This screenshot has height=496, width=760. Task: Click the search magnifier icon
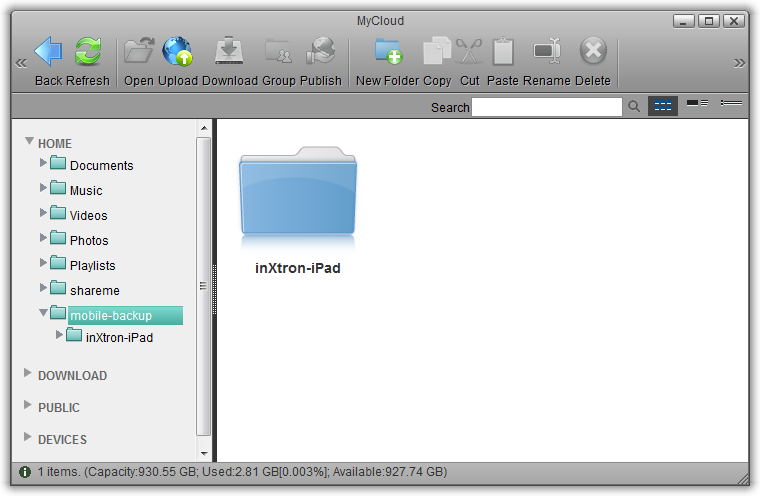(x=634, y=106)
